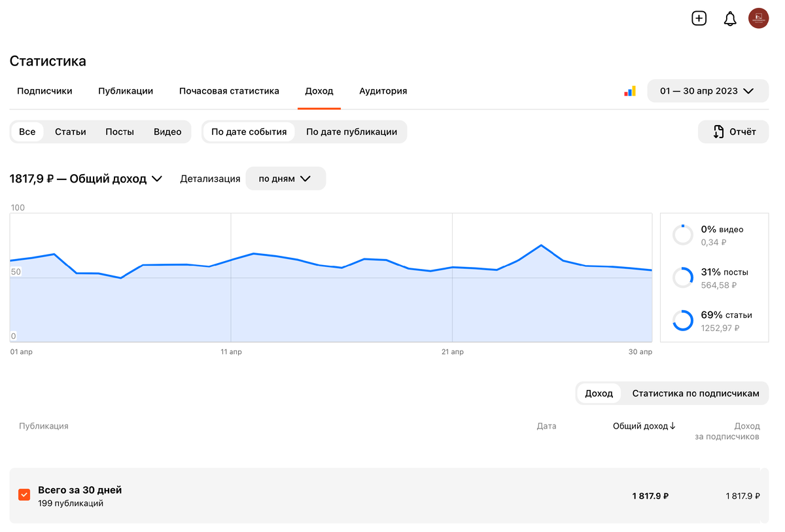Open the profile avatar menu

[759, 18]
